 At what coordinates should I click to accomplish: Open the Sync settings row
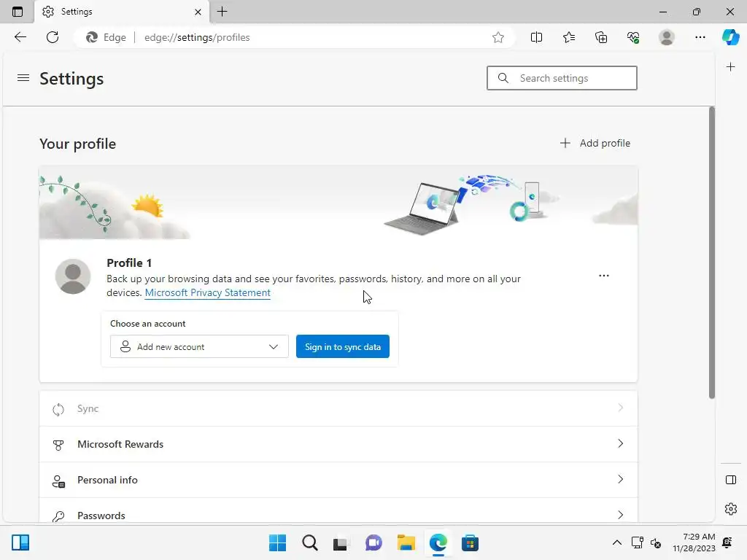click(x=338, y=408)
